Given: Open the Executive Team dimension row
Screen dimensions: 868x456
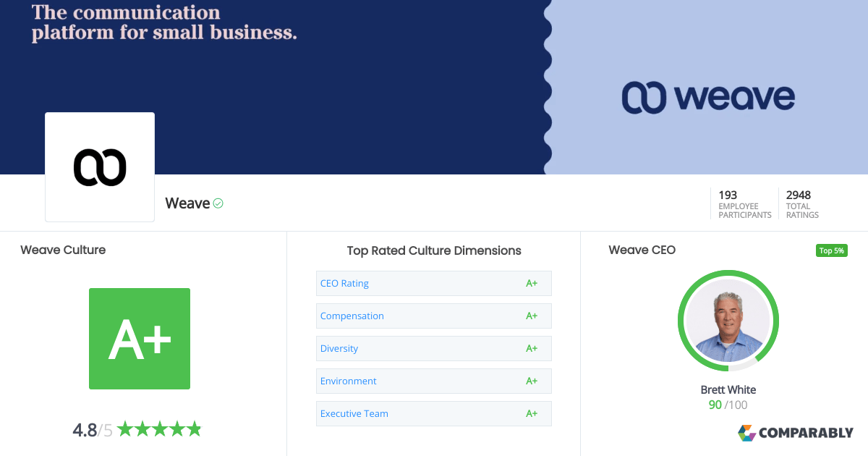Looking at the screenshot, I should (434, 413).
